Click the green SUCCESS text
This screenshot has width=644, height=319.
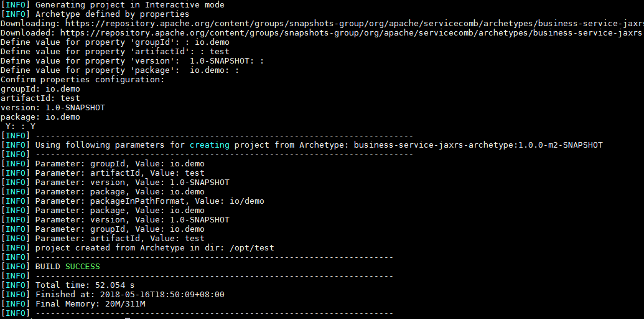pos(82,266)
